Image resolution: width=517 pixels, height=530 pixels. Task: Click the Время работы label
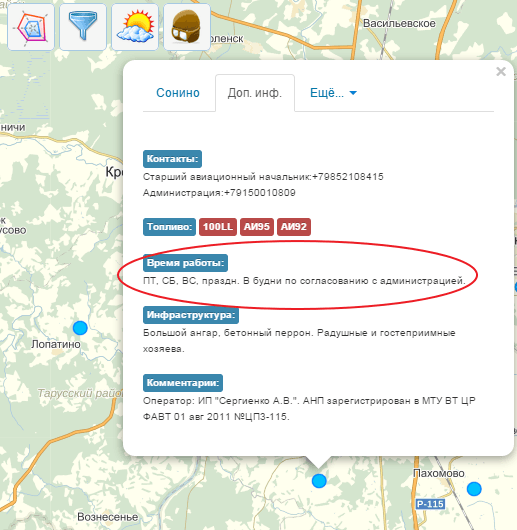click(x=185, y=263)
